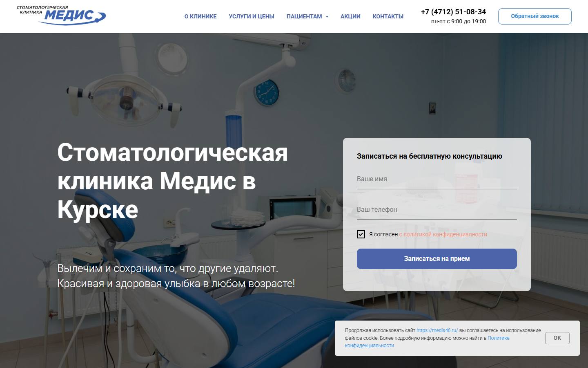Open the https://medis46.ru/ link in cookie notice
This screenshot has width=588, height=368.
[x=437, y=330]
